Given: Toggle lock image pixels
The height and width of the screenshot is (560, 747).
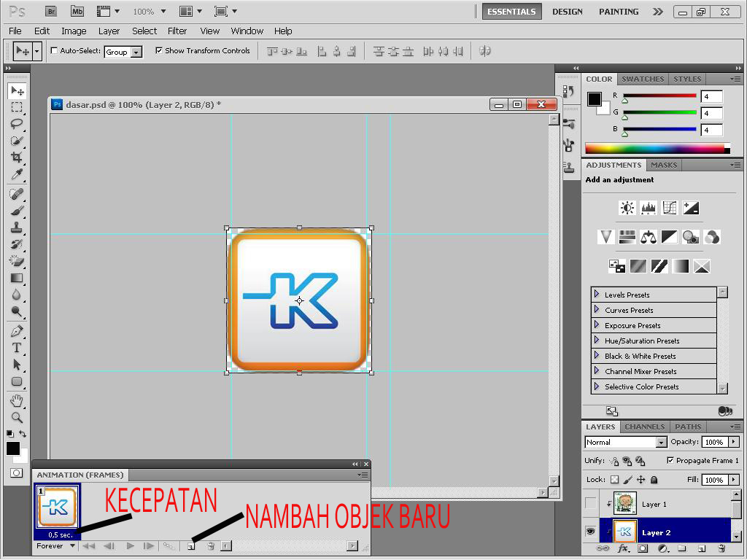Looking at the screenshot, I should [628, 480].
